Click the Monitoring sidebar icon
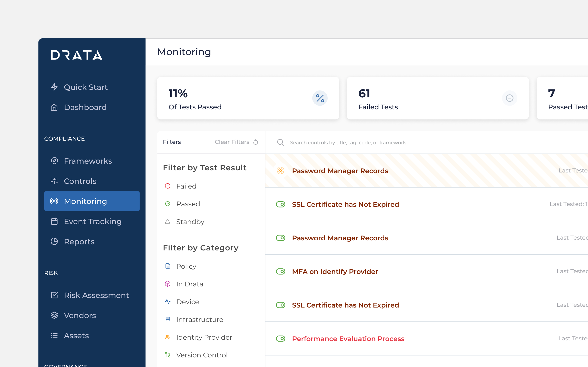The width and height of the screenshot is (588, 367). click(55, 201)
